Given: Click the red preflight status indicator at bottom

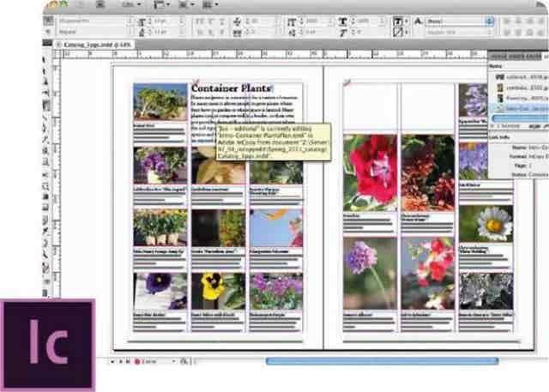Looking at the screenshot, I should coord(136,363).
